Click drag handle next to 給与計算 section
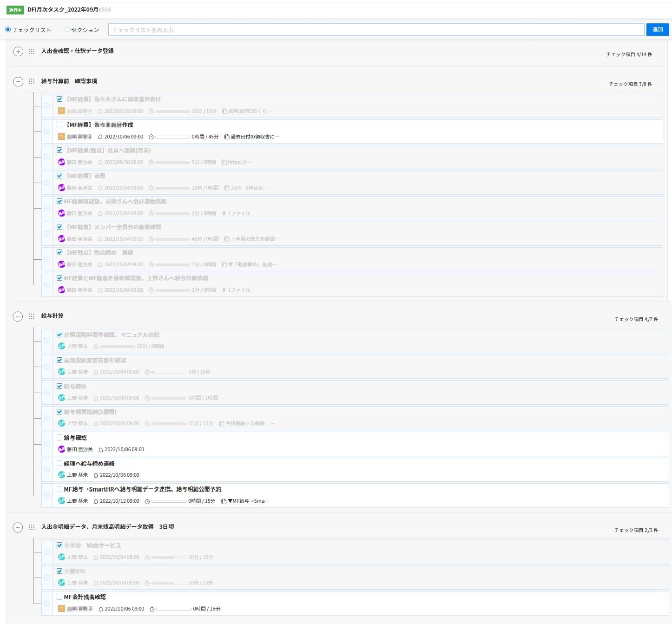This screenshot has height=624, width=672. tap(32, 316)
